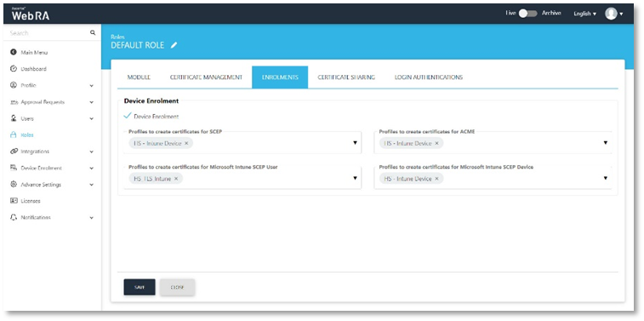This screenshot has height=321, width=644.
Task: Open the Login Authentications tab
Action: tap(429, 77)
